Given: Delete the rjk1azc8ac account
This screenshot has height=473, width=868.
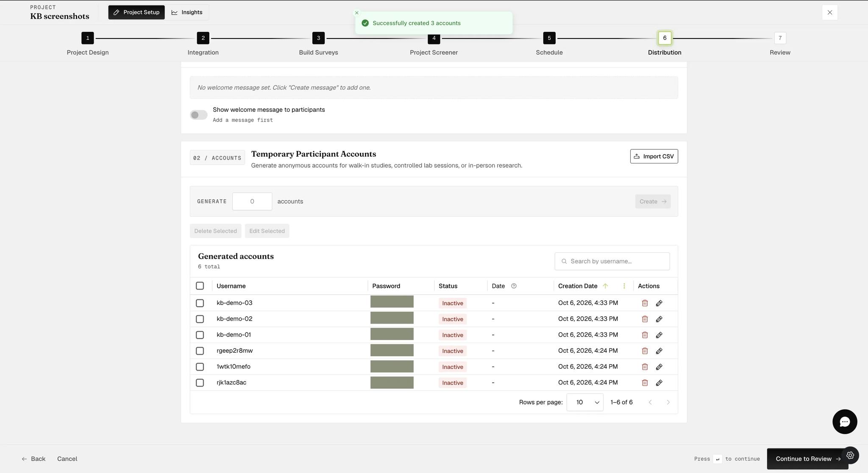Looking at the screenshot, I should [x=645, y=383].
